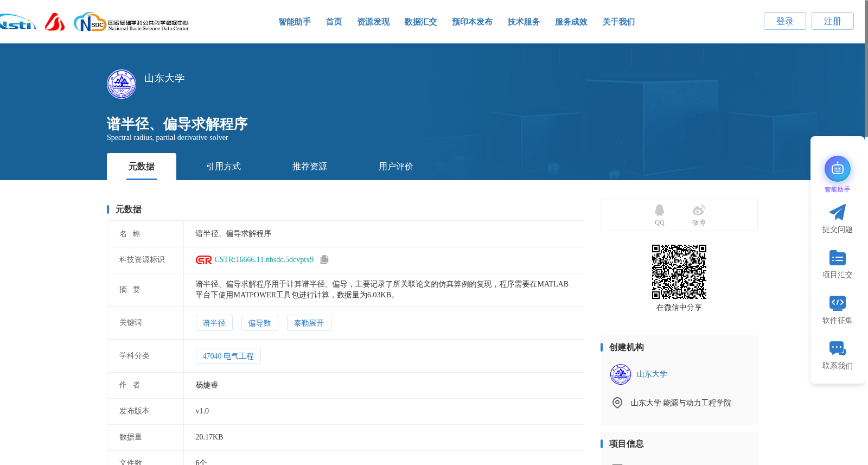Select the 谱半径 keyword tag
Image resolution: width=868 pixels, height=465 pixels.
(214, 323)
